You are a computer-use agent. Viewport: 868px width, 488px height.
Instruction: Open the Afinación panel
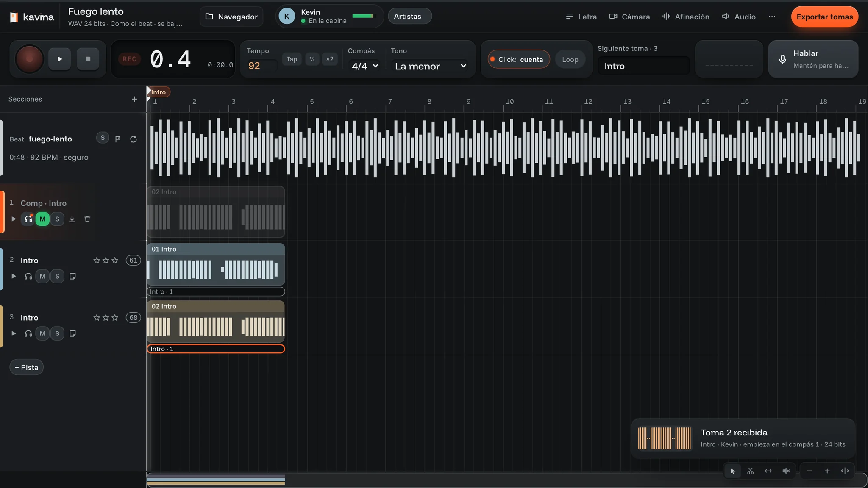pyautogui.click(x=686, y=17)
